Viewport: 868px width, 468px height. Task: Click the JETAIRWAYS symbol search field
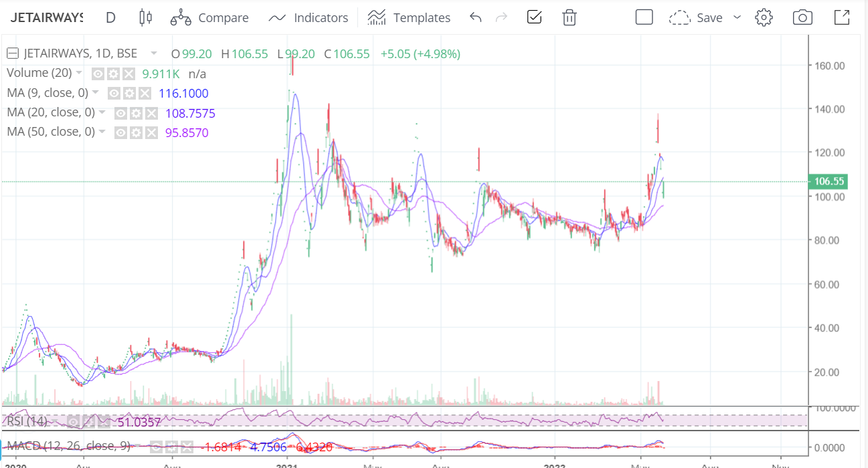tap(46, 17)
